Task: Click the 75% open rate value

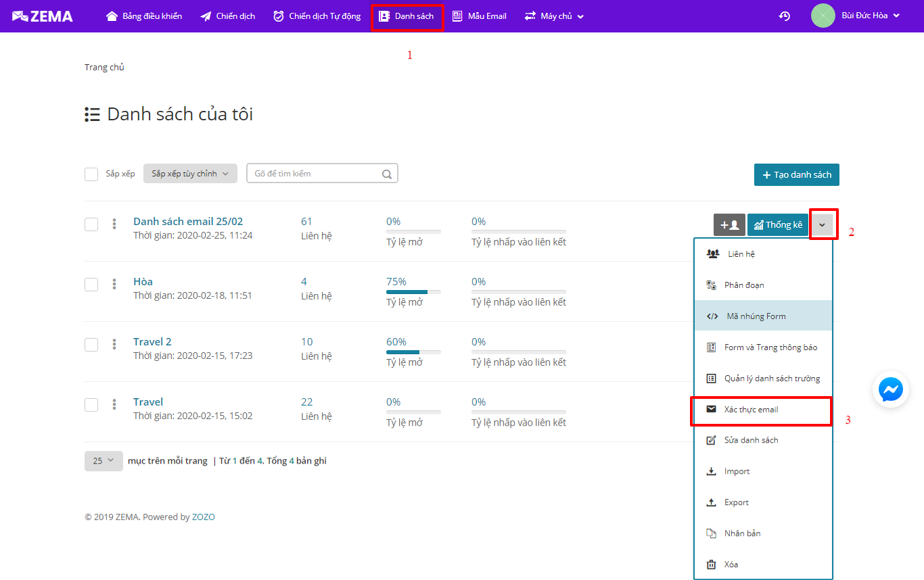Action: [x=396, y=282]
